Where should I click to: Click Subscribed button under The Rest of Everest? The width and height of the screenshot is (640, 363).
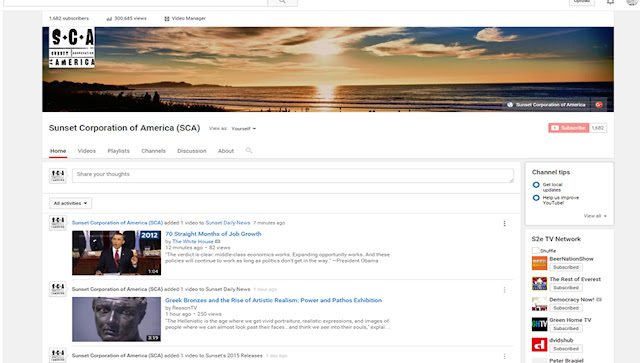tap(566, 288)
